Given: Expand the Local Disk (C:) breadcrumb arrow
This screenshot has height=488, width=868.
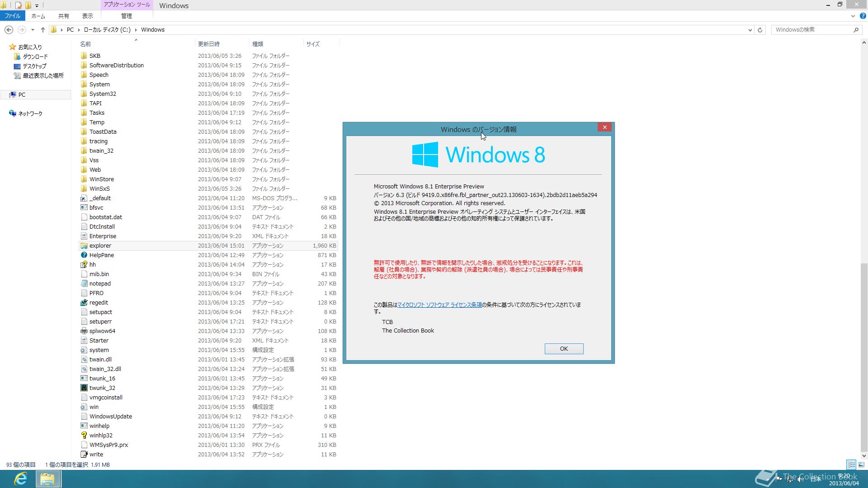Looking at the screenshot, I should pos(136,30).
